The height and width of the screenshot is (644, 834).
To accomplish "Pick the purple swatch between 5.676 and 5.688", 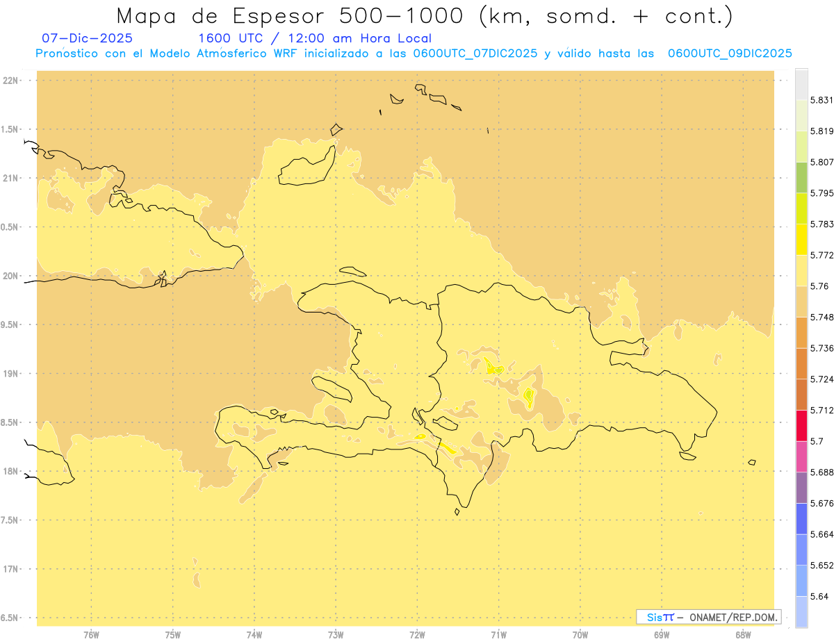I will pos(801,487).
